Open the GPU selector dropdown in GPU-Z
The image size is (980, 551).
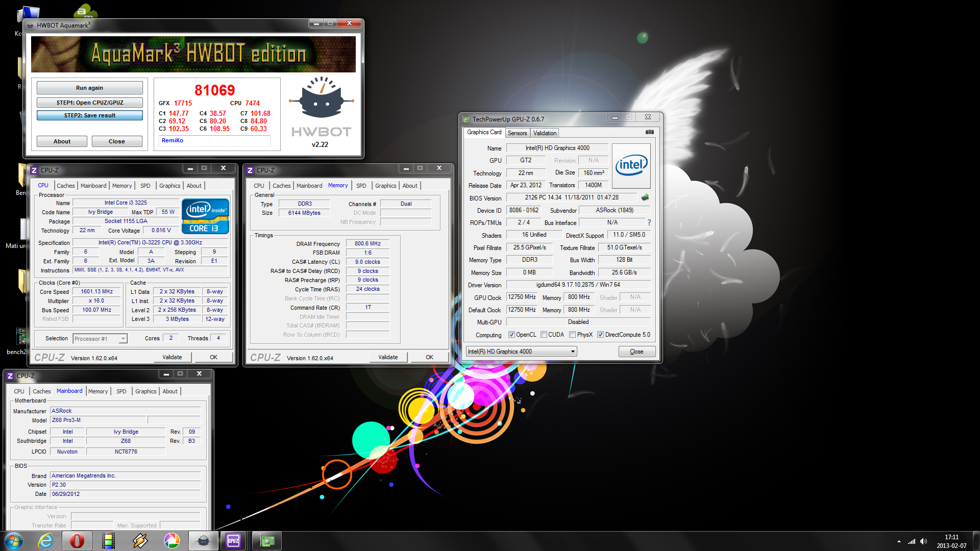click(x=522, y=352)
